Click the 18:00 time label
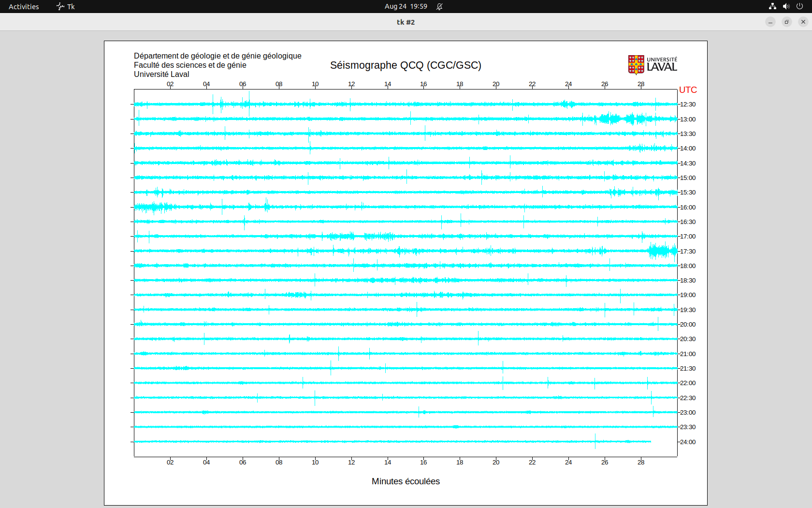 [688, 266]
